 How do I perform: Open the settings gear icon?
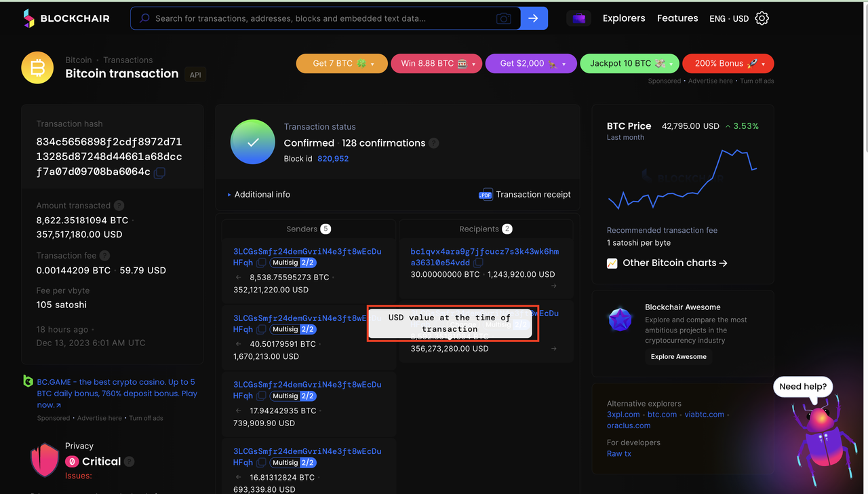(762, 18)
